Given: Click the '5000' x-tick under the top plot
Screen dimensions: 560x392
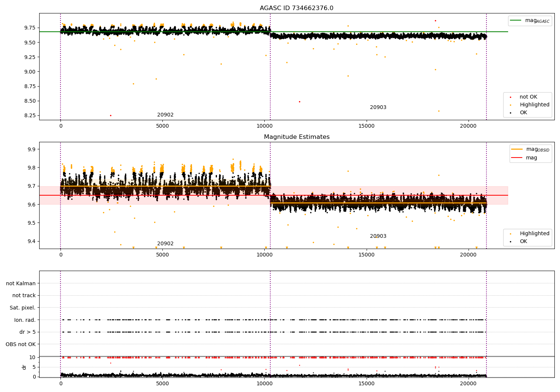Looking at the screenshot, I should click(162, 126).
